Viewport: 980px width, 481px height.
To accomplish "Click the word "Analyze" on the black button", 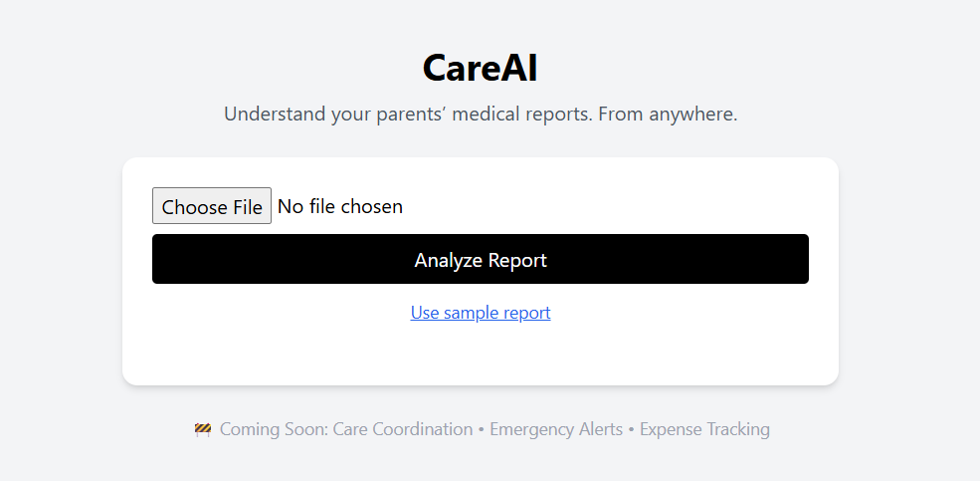I will pos(447,261).
